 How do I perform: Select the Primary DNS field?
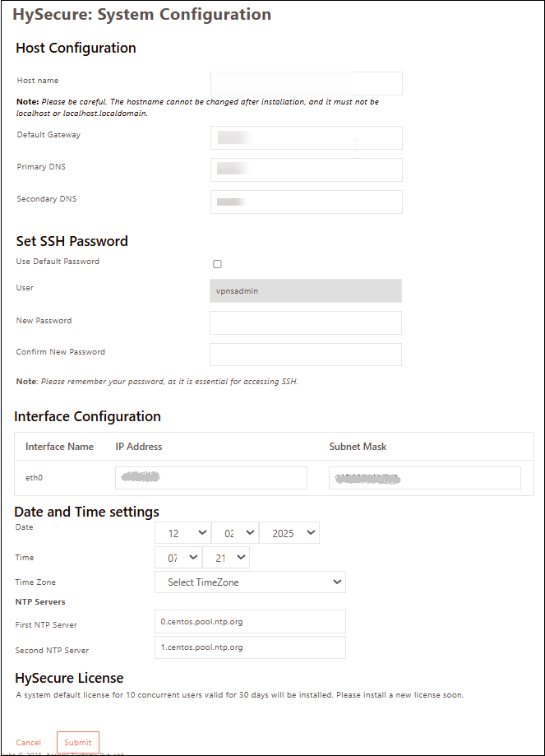(306, 169)
